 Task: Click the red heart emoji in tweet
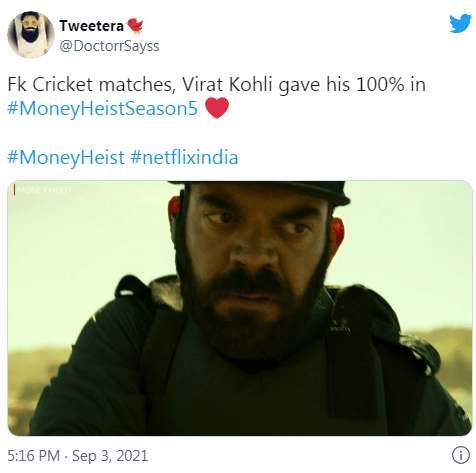(217, 108)
